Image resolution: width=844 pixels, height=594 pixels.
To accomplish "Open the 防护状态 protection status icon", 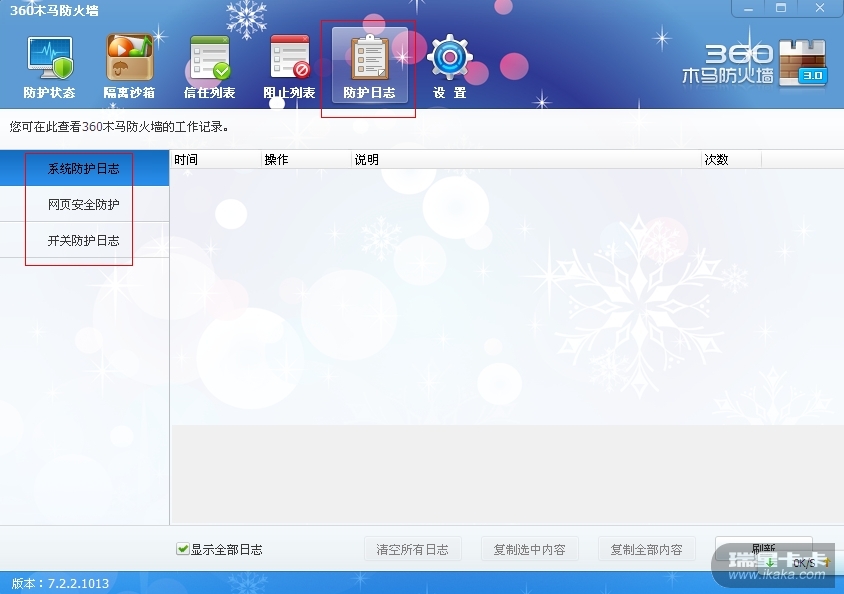I will point(50,68).
